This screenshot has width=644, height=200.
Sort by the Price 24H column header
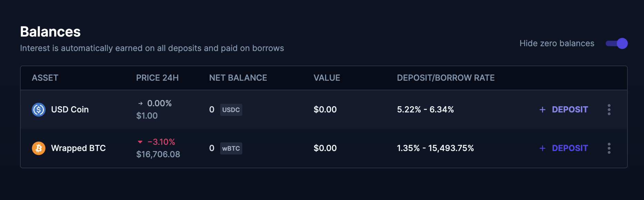pos(157,78)
